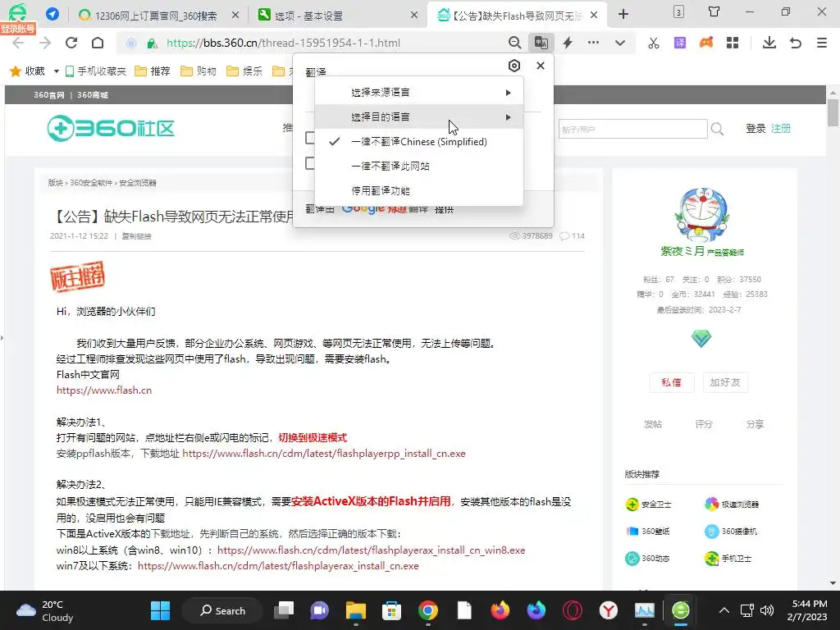Viewport: 840px width, 630px height.
Task: Open the 娱乐 bookmarks folder
Action: click(244, 71)
